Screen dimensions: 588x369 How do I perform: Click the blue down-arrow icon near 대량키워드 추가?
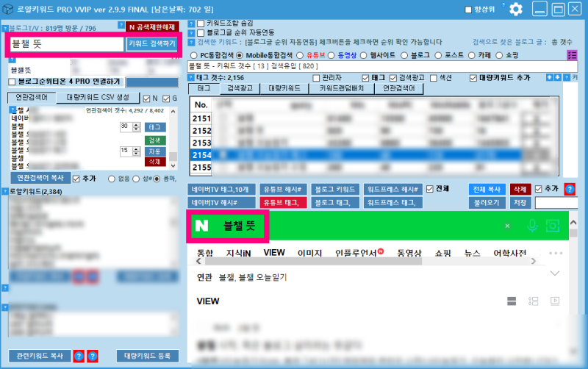click(558, 77)
